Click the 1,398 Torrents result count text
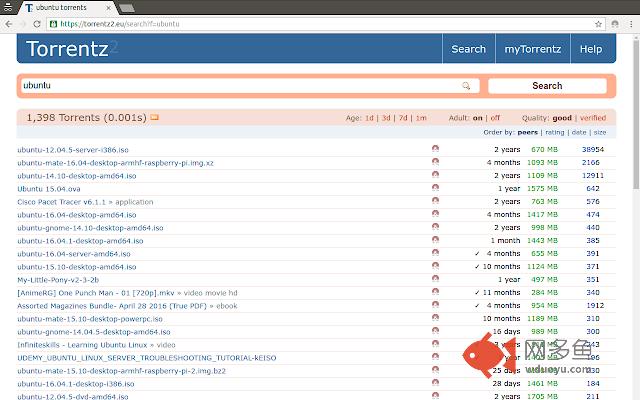This screenshot has width=640, height=400. pyautogui.click(x=87, y=118)
